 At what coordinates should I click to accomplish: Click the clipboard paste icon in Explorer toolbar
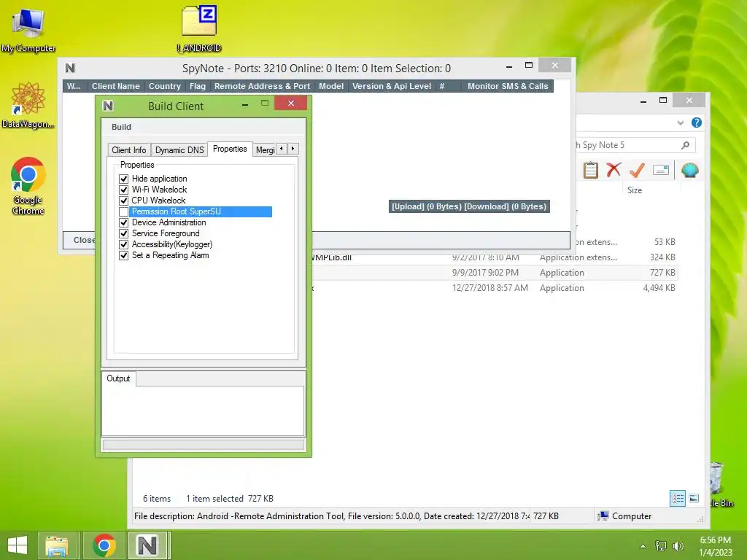tap(591, 170)
